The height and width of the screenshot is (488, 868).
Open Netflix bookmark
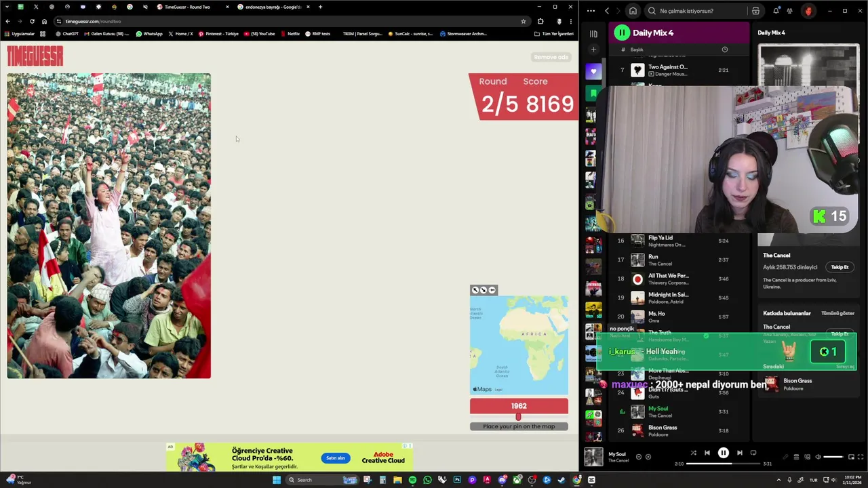pyautogui.click(x=290, y=34)
